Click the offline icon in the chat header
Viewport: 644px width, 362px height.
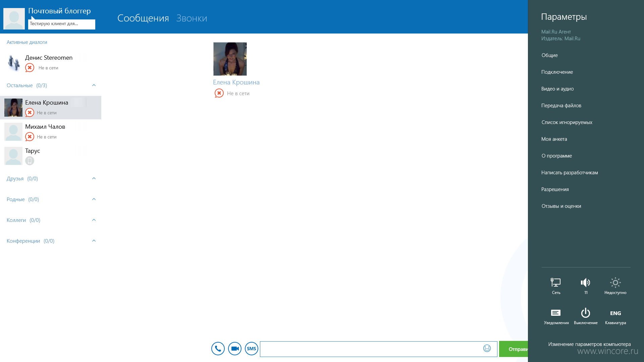click(x=219, y=93)
